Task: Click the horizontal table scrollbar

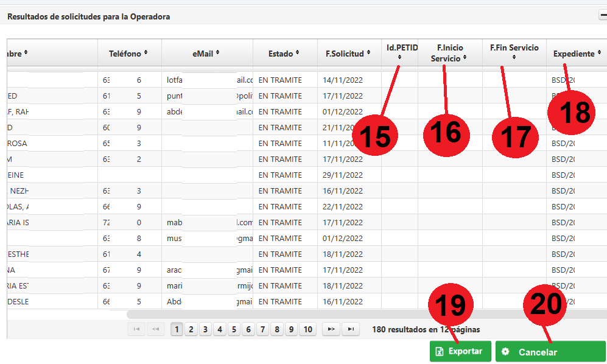Action: pos(365,315)
